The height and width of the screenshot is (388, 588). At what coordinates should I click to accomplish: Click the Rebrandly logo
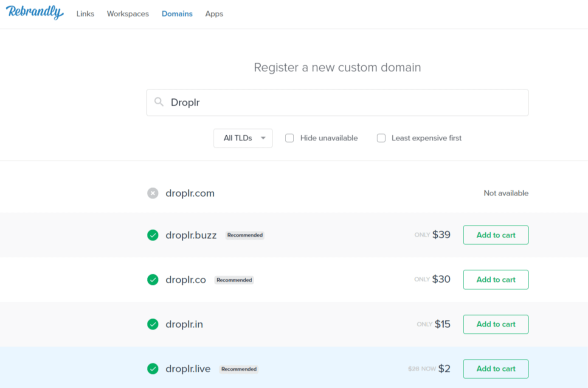point(35,13)
